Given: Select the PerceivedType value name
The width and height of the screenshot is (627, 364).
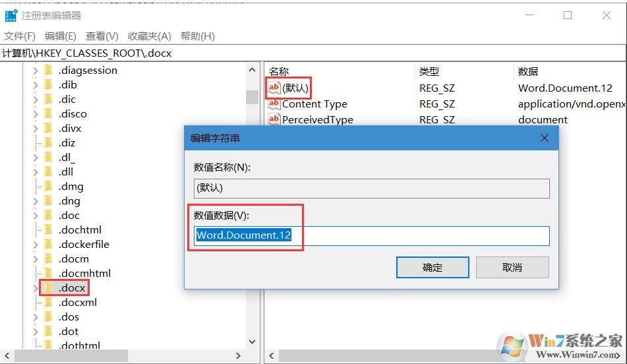Looking at the screenshot, I should (x=318, y=119).
